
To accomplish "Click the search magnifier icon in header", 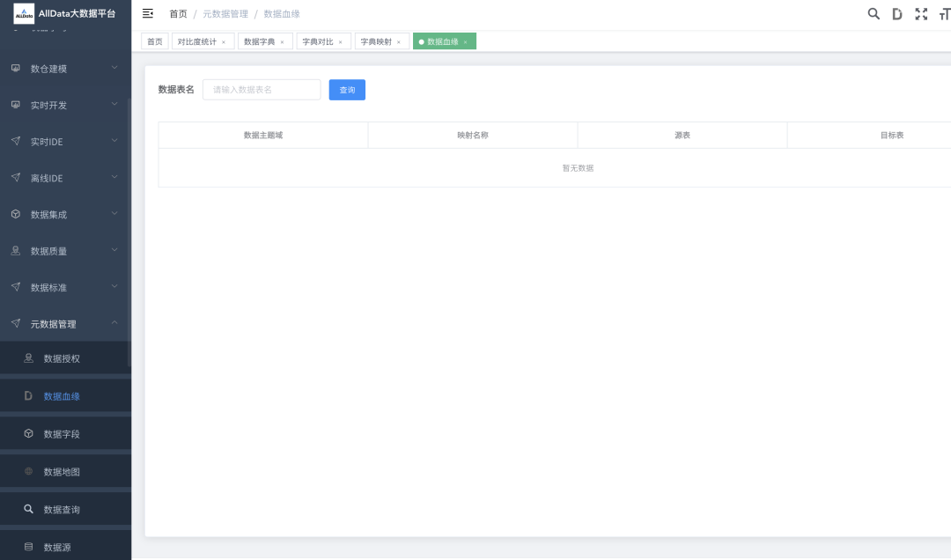I will click(874, 14).
